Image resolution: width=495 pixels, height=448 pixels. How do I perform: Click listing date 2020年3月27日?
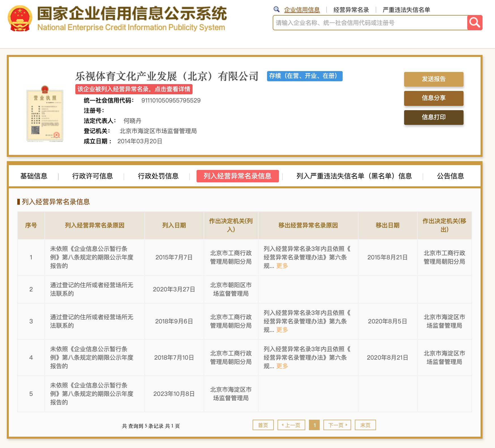pos(174,289)
